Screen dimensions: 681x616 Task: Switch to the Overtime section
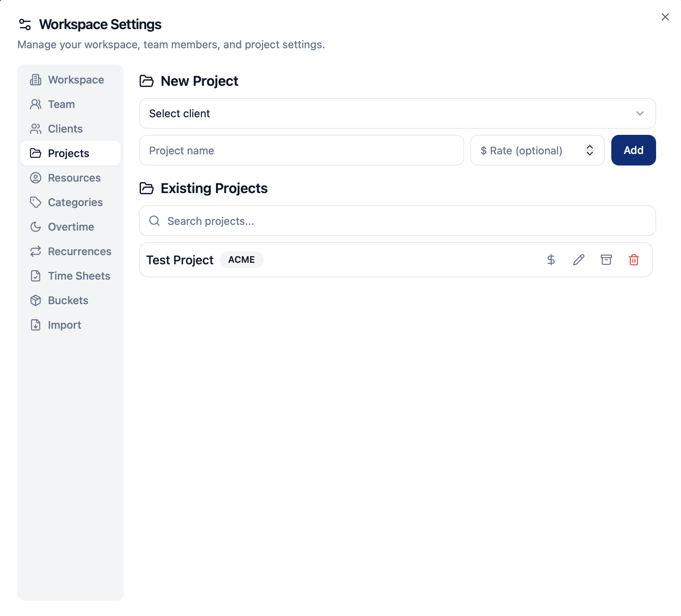pos(70,227)
